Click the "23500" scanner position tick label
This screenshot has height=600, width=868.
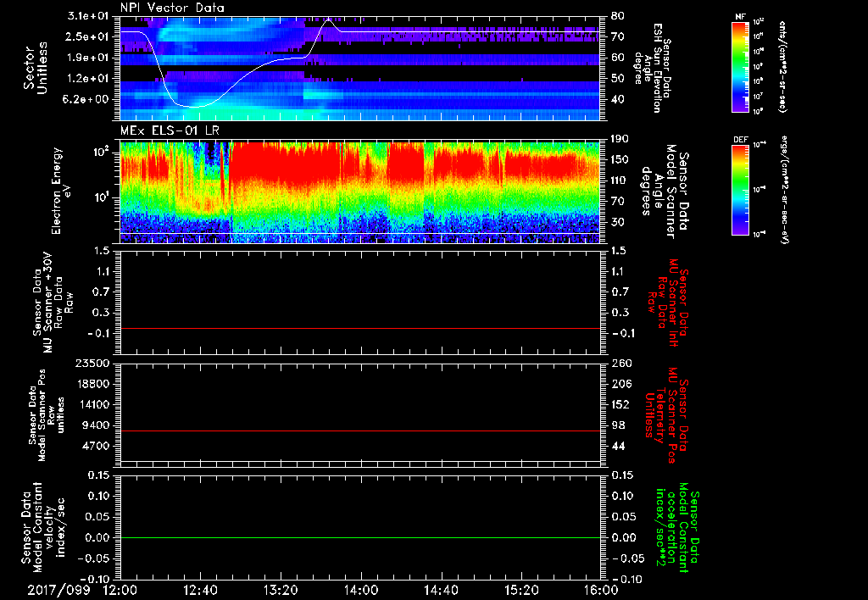pos(92,364)
